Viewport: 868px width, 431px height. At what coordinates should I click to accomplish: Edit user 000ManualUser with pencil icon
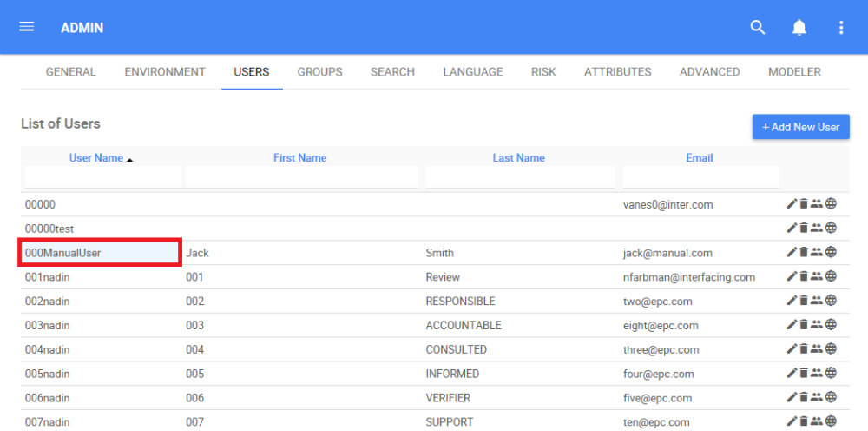point(792,253)
